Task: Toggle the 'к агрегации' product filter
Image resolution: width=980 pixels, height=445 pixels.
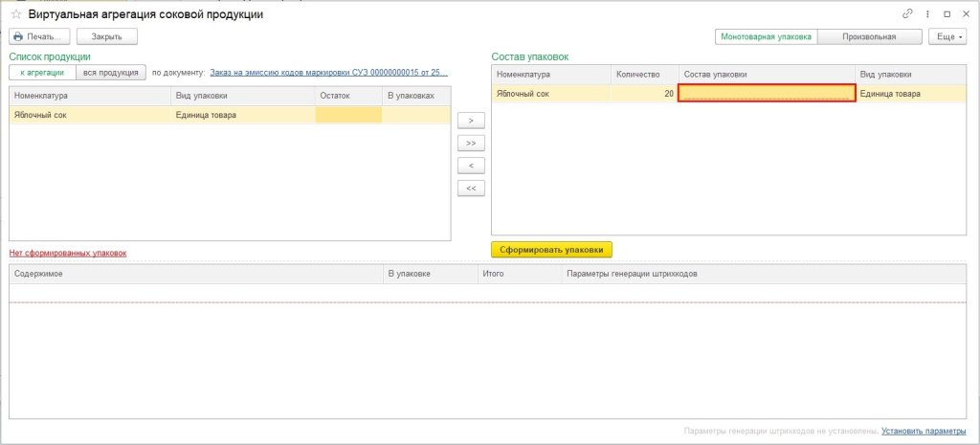Action: pyautogui.click(x=43, y=73)
